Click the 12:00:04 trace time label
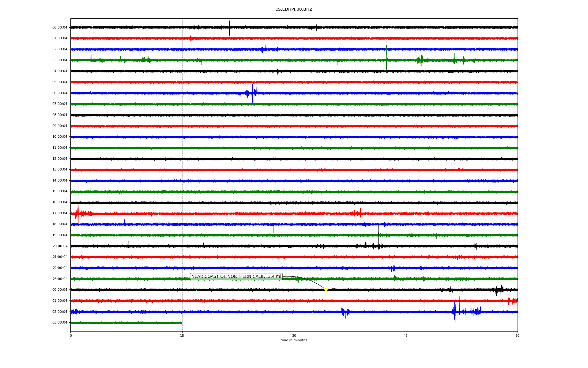 click(60, 159)
